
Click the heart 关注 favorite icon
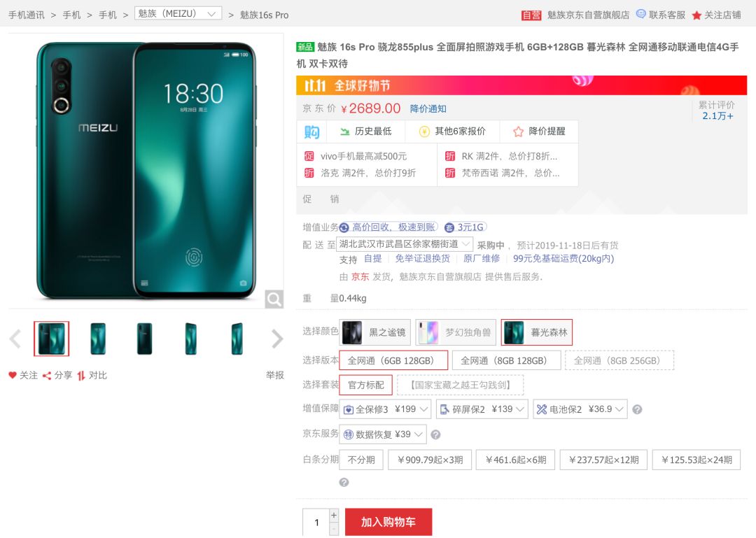pos(13,375)
